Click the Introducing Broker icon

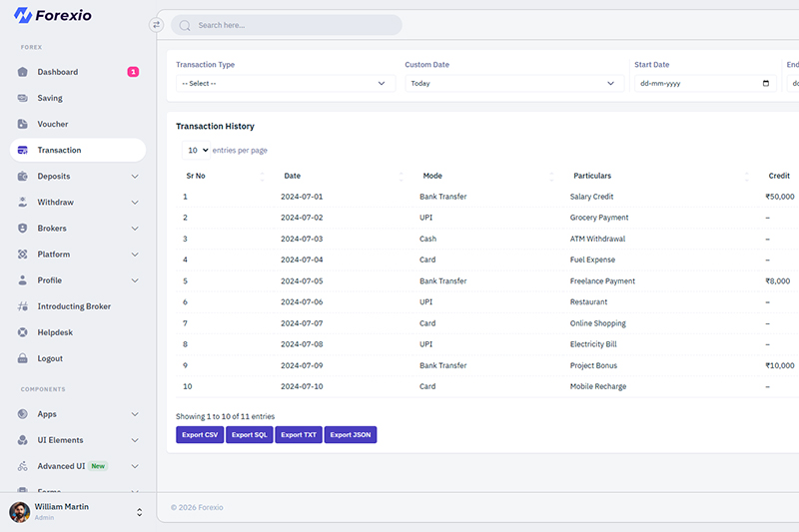click(x=23, y=306)
